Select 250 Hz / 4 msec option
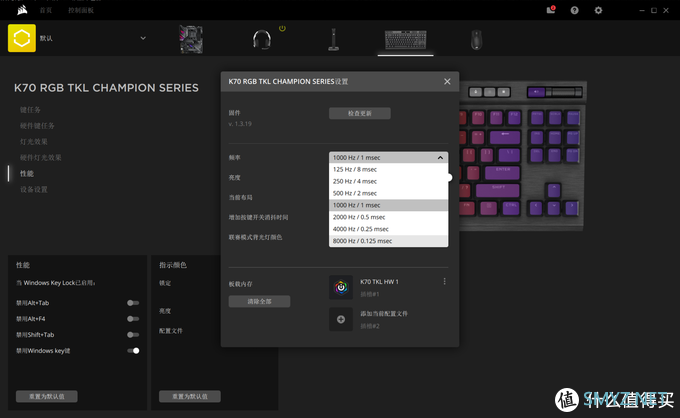This screenshot has height=418, width=680. point(389,181)
